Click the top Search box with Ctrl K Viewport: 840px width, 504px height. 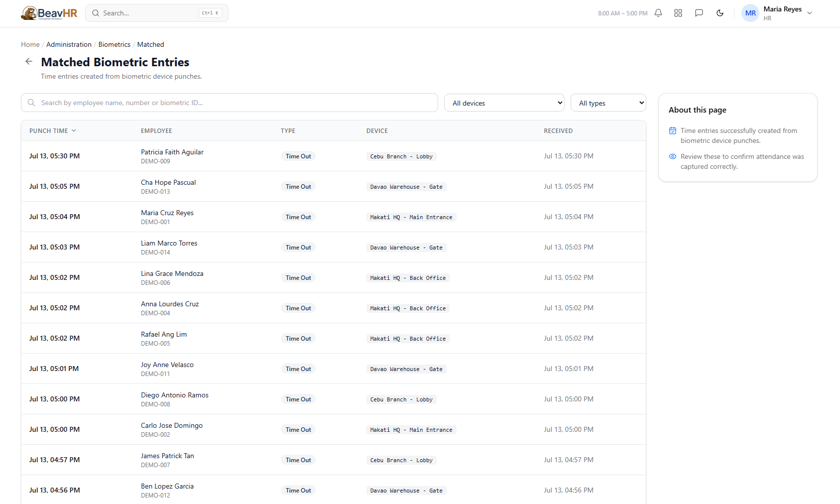click(157, 13)
